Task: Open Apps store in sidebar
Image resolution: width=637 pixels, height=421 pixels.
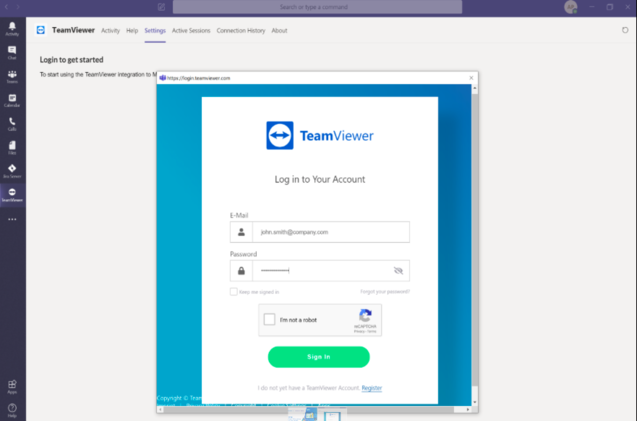Action: [12, 386]
